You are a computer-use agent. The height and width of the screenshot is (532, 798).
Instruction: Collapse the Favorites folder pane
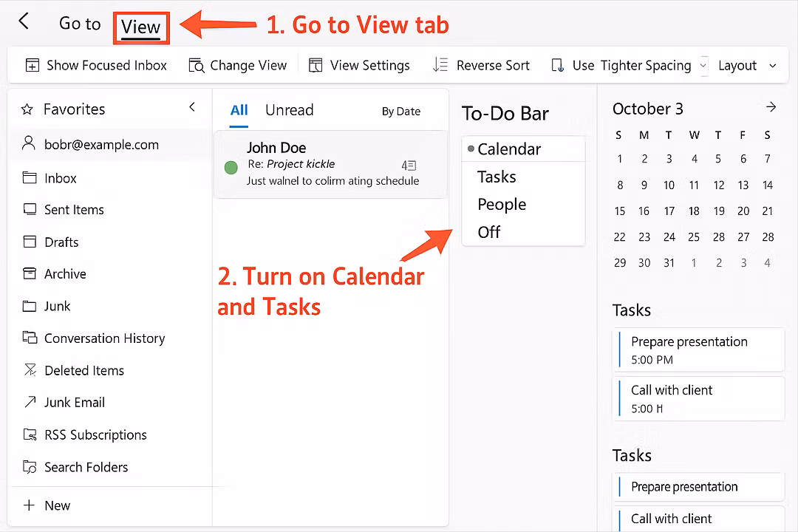coord(192,108)
